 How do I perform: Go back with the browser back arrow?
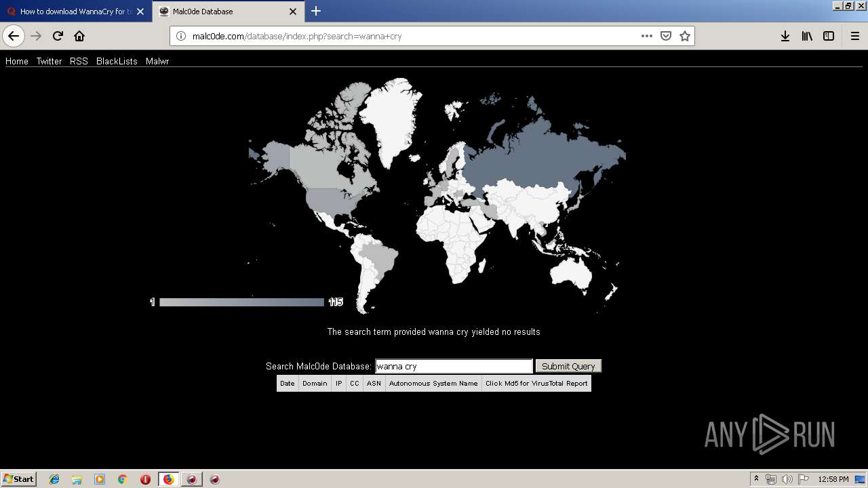[14, 36]
